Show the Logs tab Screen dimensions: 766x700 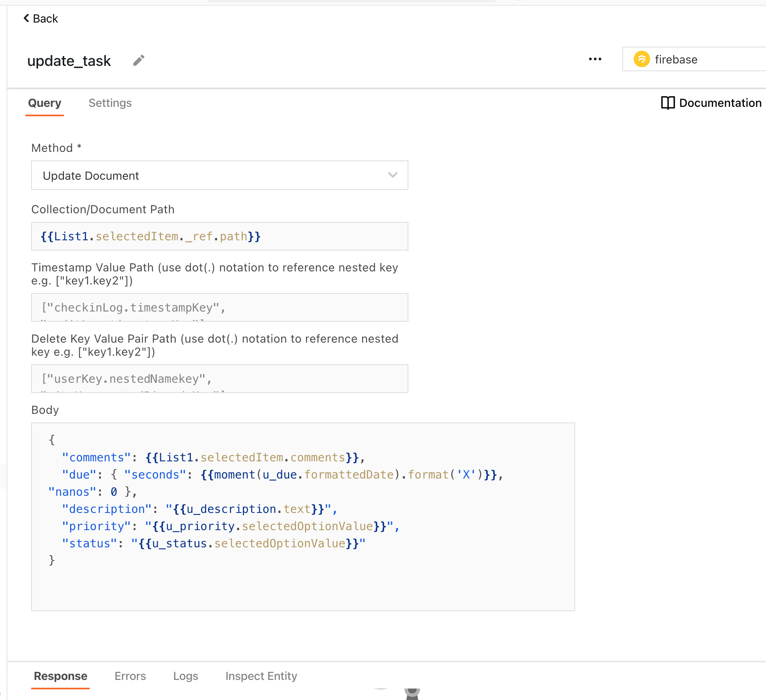point(186,676)
